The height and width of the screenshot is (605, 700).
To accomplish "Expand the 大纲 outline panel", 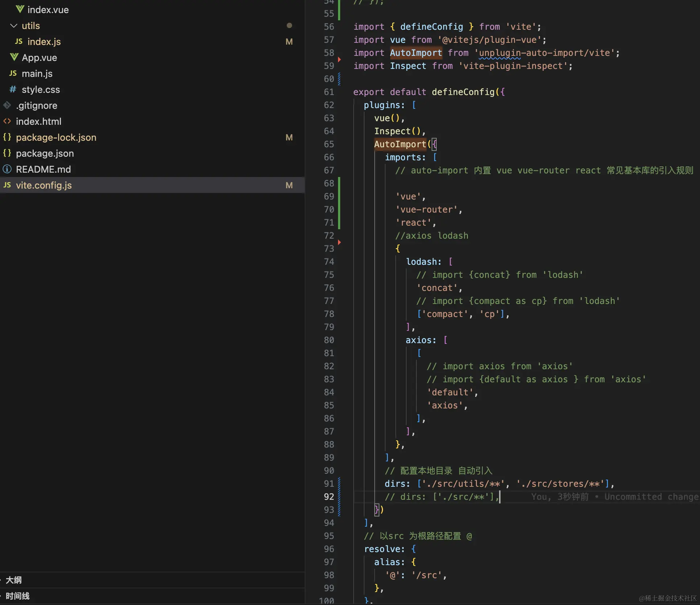I will [x=14, y=580].
